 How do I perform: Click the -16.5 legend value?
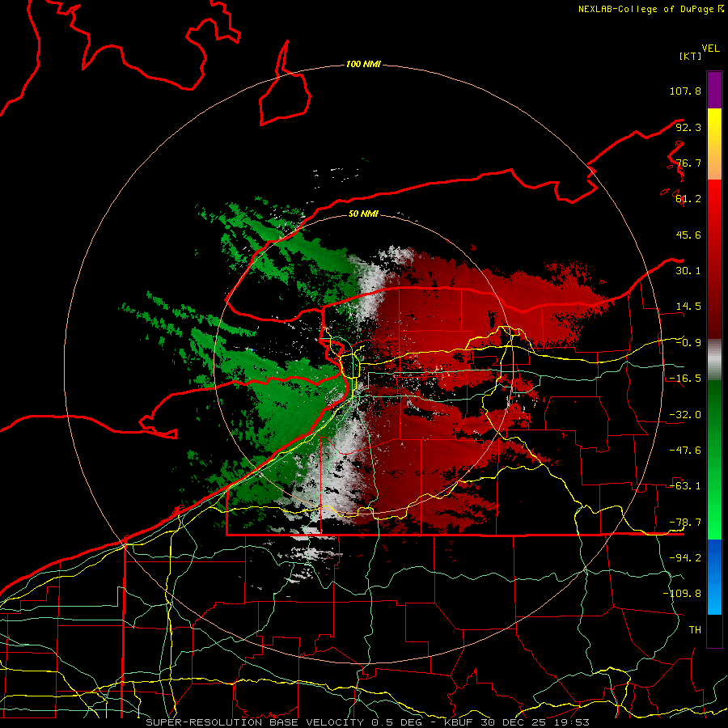click(685, 379)
